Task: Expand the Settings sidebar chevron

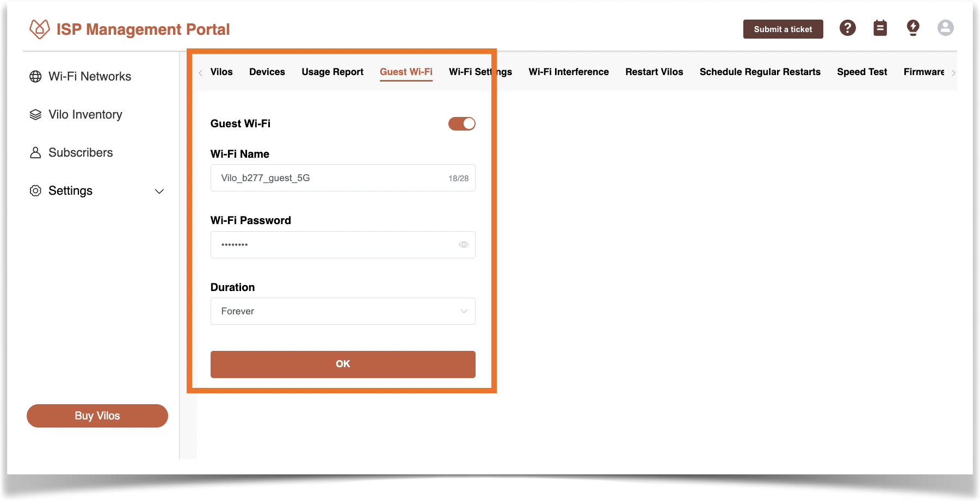Action: click(x=159, y=191)
